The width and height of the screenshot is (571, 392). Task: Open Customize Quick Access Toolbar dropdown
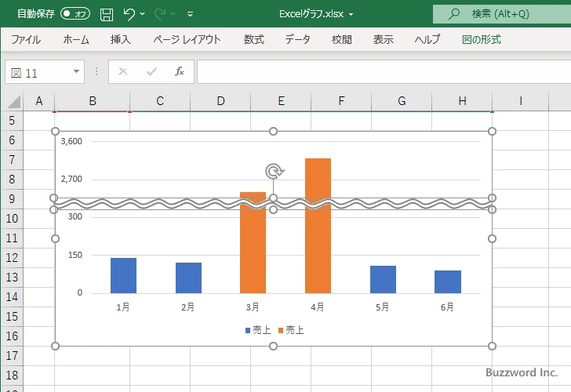(x=190, y=14)
